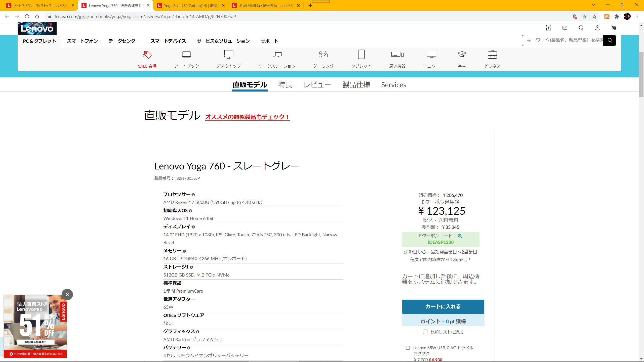The image size is (644, 362).
Task: Click the Eクーポンコード magnifier icon
Action: [x=460, y=236]
